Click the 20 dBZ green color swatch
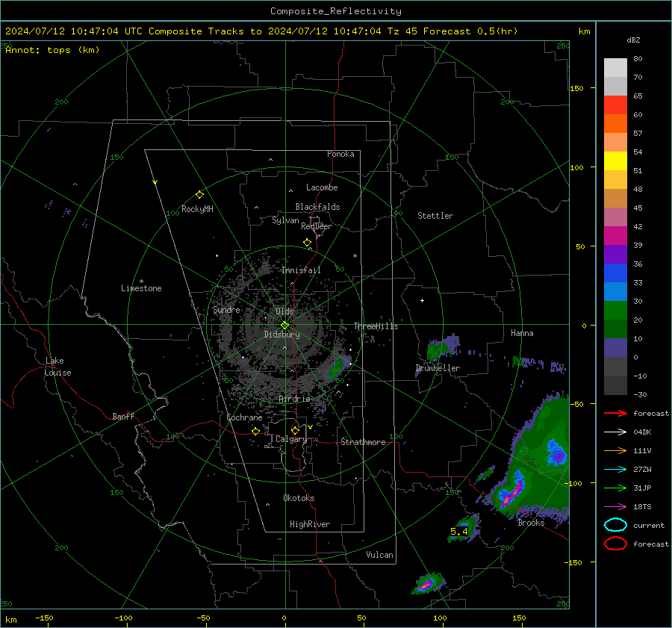Viewport: 672px width, 628px height. point(615,311)
